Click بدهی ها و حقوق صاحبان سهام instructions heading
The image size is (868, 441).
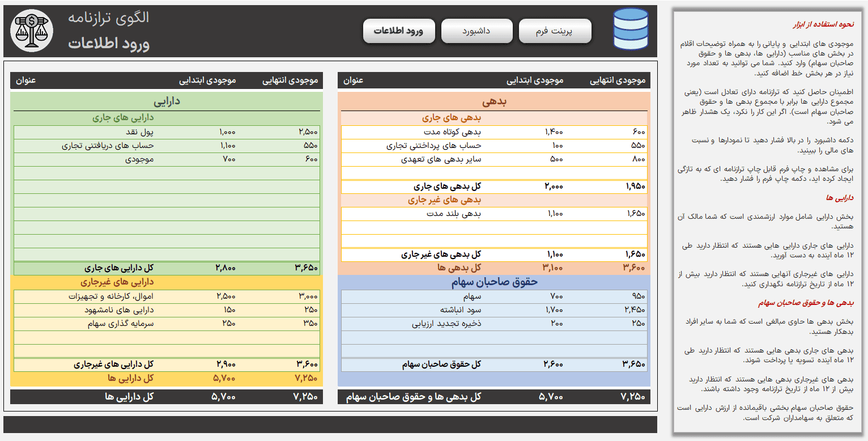tap(806, 303)
